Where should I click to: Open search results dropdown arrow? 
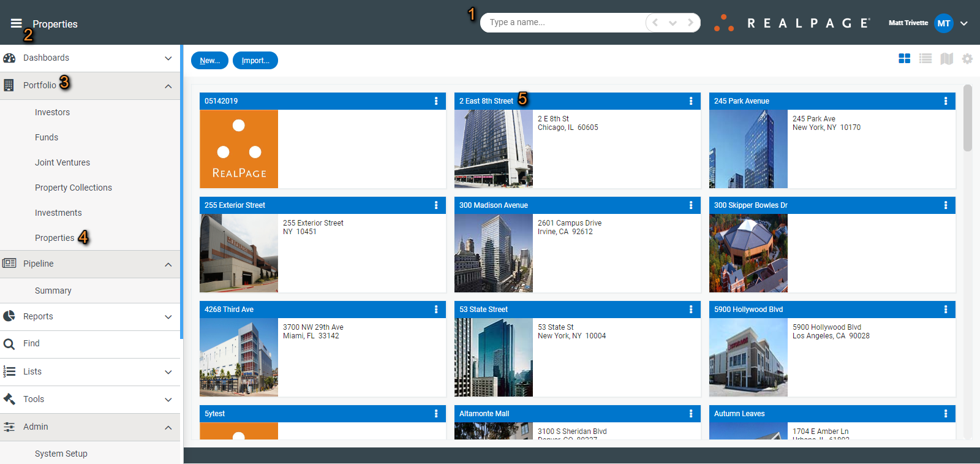(x=673, y=23)
